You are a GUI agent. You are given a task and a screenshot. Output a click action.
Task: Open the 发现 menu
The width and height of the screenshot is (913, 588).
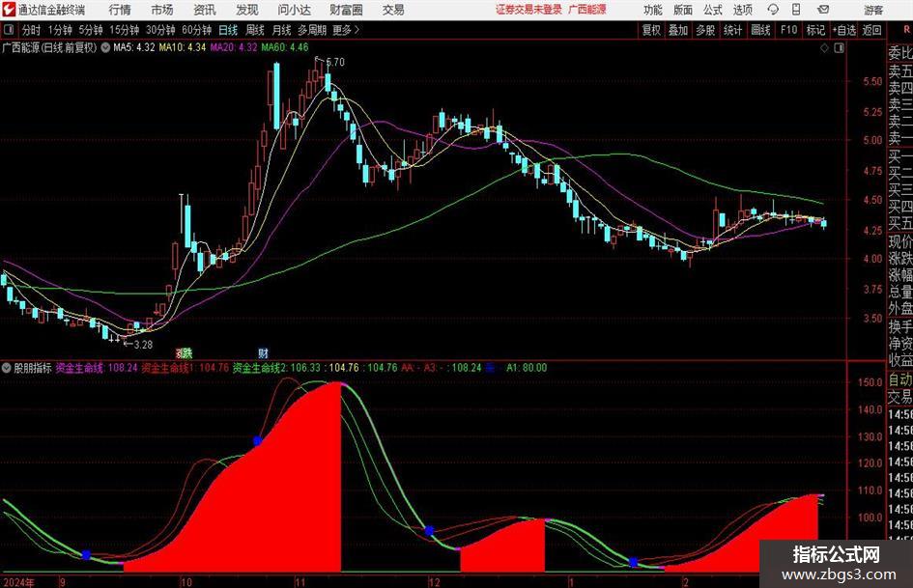[247, 10]
